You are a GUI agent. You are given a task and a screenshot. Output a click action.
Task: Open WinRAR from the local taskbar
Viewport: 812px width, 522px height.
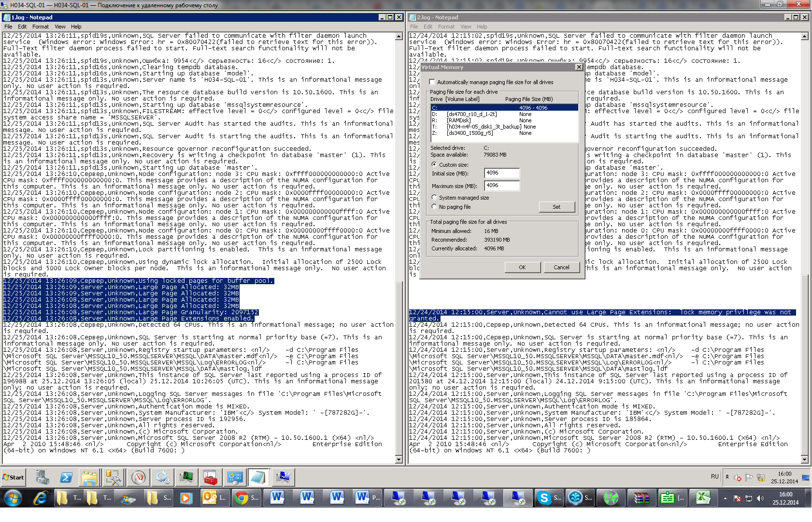point(641,498)
